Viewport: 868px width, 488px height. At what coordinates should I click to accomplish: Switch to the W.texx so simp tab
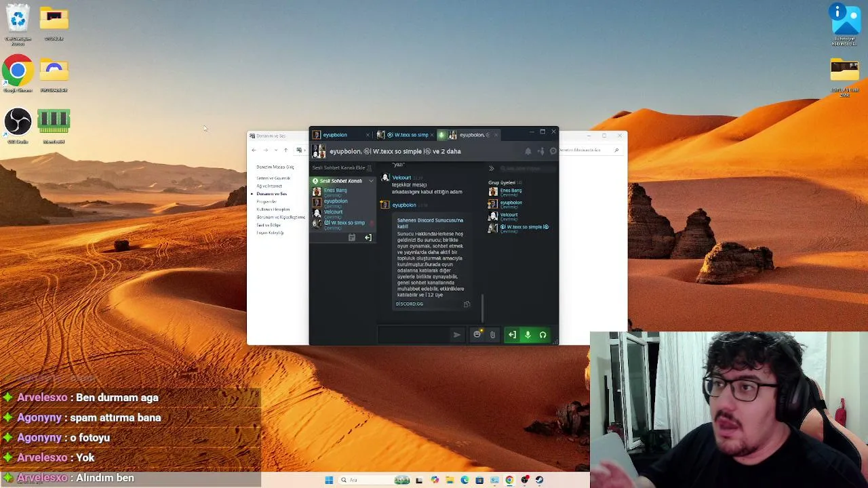coord(407,135)
